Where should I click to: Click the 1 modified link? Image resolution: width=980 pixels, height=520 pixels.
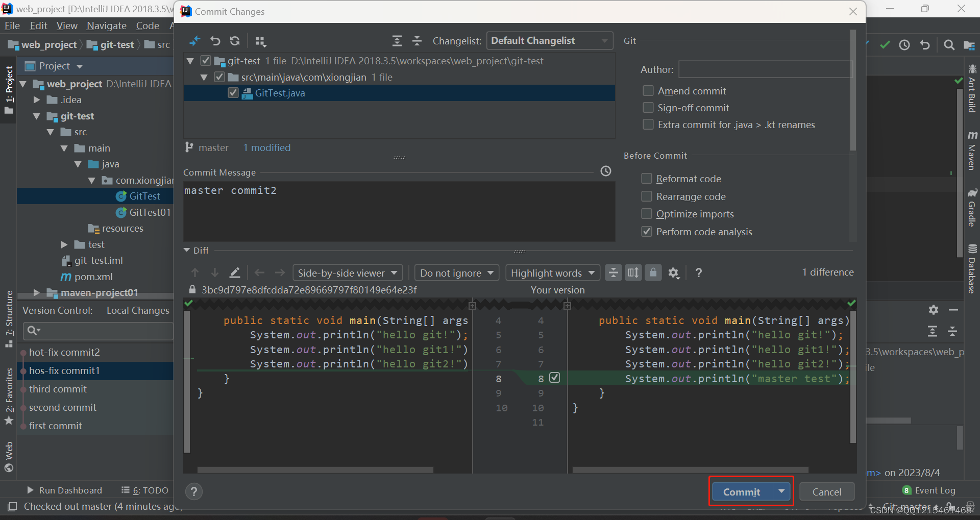point(267,147)
